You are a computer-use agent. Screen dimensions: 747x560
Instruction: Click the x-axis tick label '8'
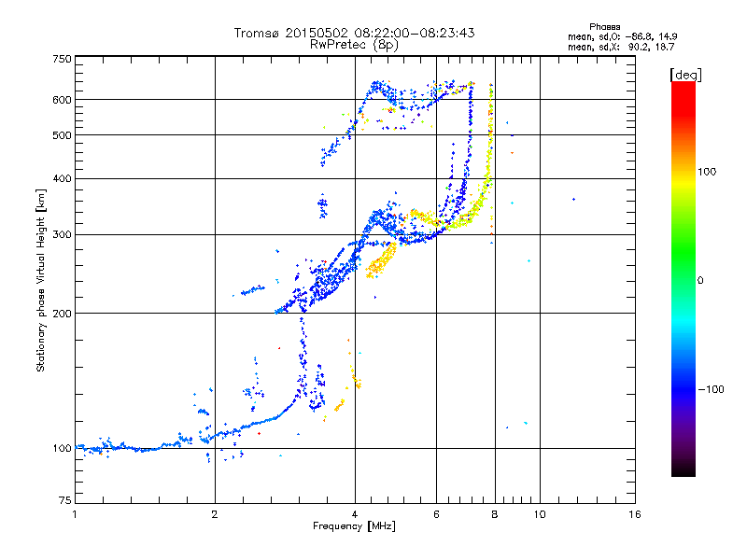pos(495,514)
